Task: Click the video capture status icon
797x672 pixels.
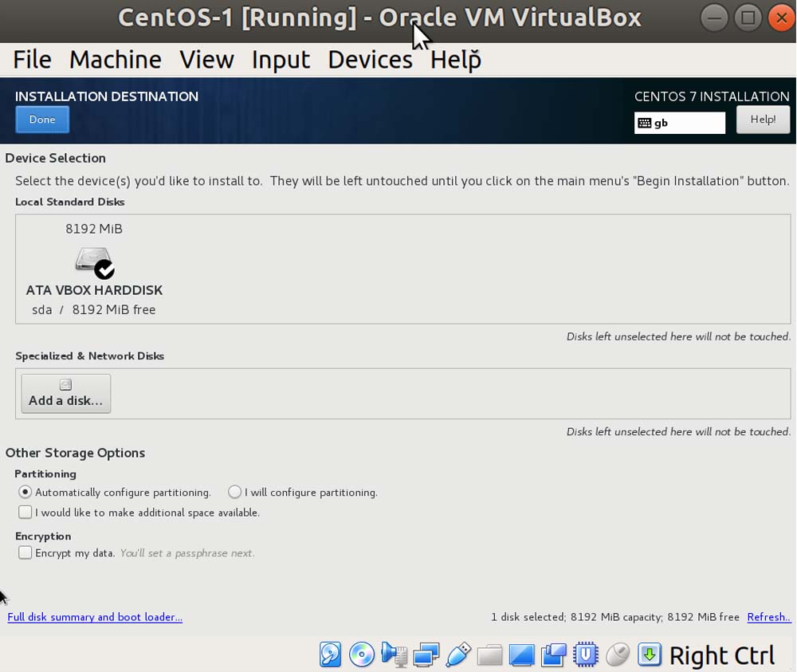Action: click(554, 654)
